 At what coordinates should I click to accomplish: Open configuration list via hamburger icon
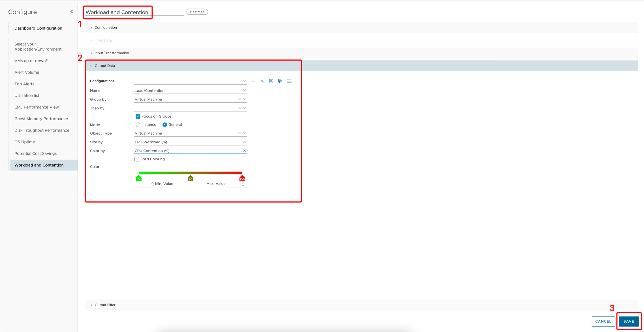click(x=289, y=81)
